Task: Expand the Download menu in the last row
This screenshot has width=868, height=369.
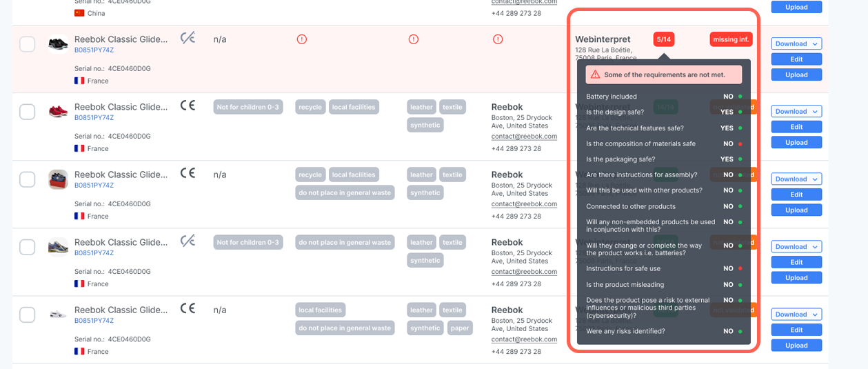Action: click(796, 314)
